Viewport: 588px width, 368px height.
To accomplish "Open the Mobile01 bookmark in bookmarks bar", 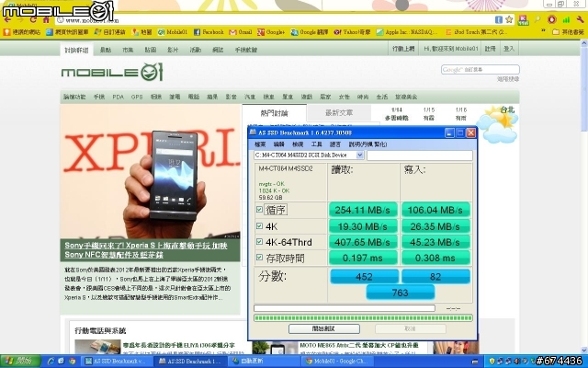I will click(x=173, y=32).
